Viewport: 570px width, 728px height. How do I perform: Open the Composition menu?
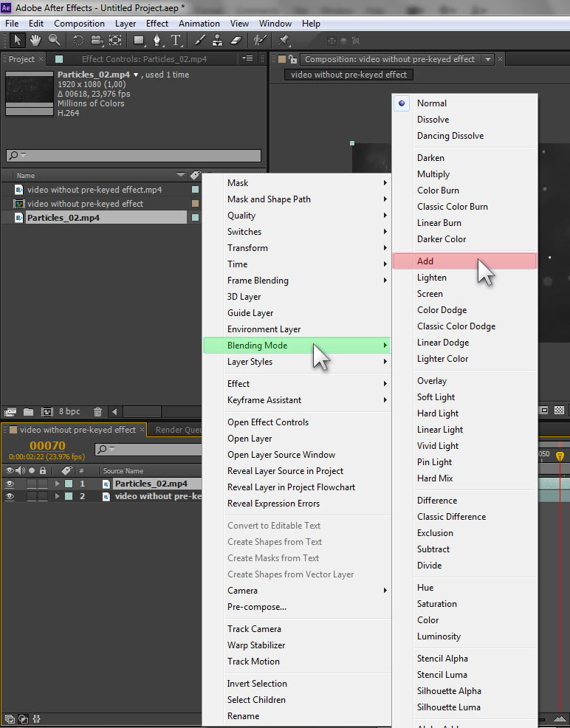tap(79, 24)
